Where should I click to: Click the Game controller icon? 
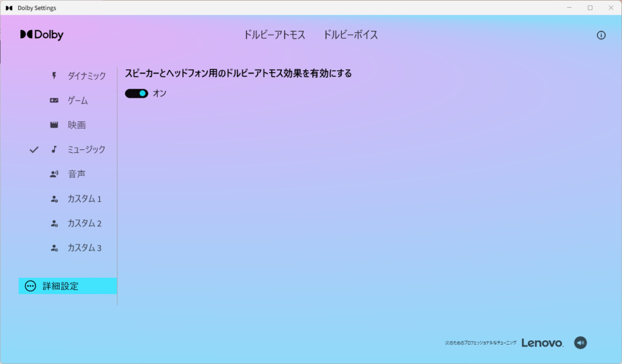[54, 100]
